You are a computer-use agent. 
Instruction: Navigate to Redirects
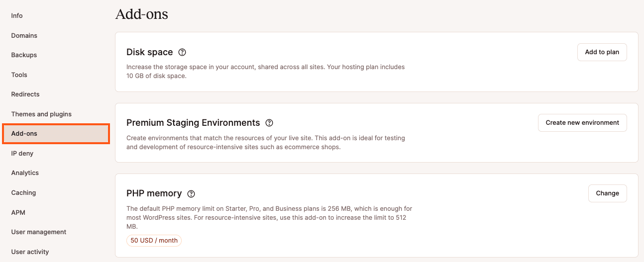point(25,94)
